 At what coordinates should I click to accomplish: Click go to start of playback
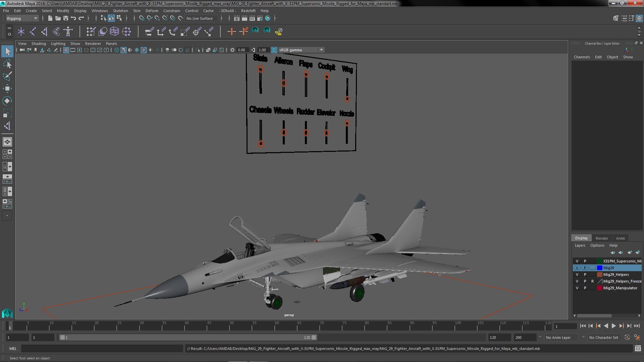click(583, 326)
